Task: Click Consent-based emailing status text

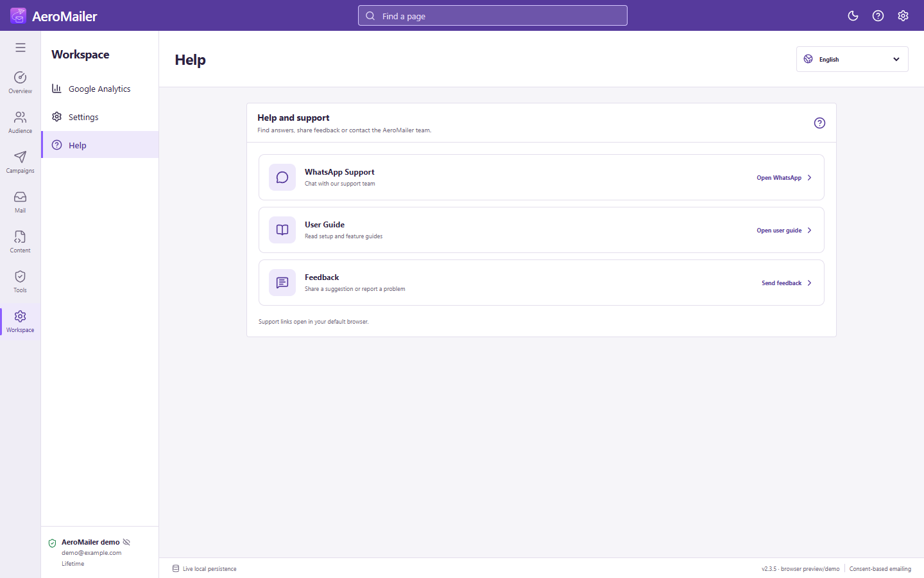Action: [880, 569]
